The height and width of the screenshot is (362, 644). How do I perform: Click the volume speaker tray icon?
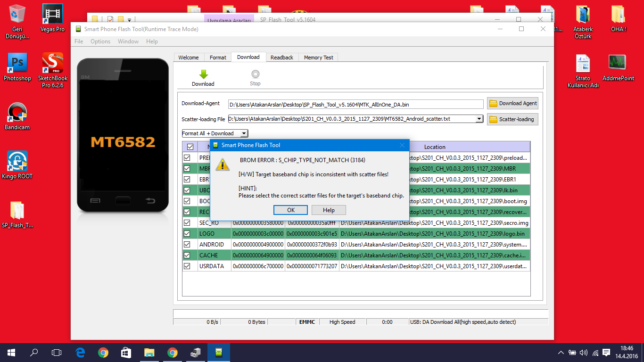(x=584, y=352)
